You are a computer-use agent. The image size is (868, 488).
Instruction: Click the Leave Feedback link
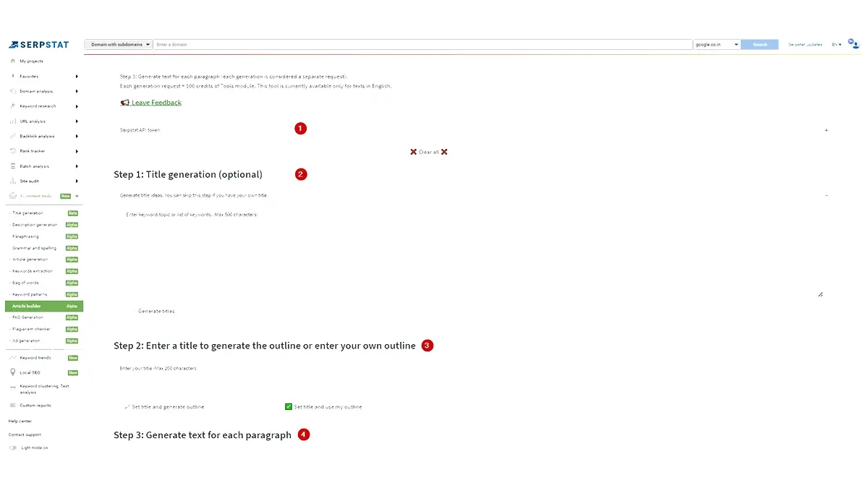(x=156, y=103)
